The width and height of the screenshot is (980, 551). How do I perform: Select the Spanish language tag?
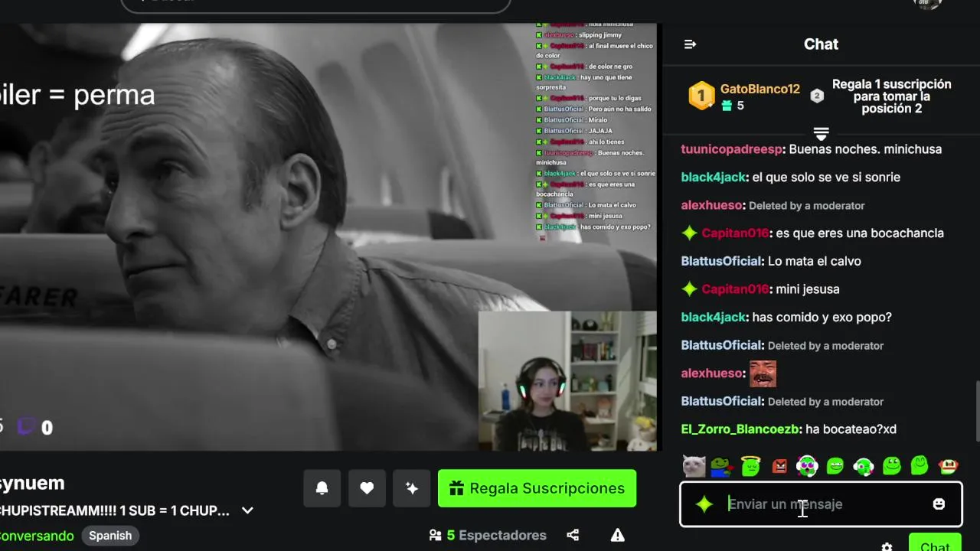click(x=110, y=536)
